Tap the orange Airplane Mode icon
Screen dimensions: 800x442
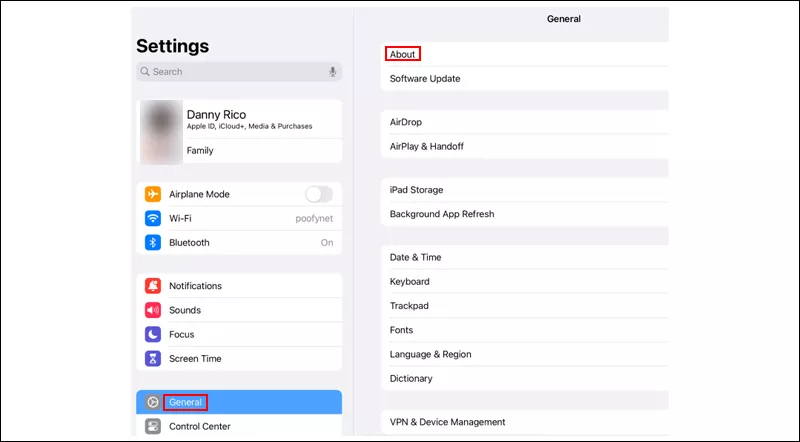tap(153, 194)
